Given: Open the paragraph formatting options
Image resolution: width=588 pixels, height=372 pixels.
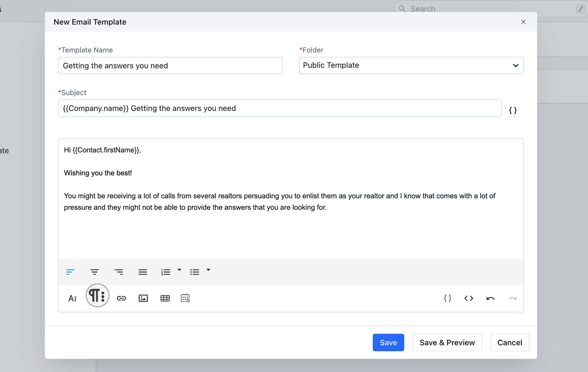Looking at the screenshot, I should [97, 296].
